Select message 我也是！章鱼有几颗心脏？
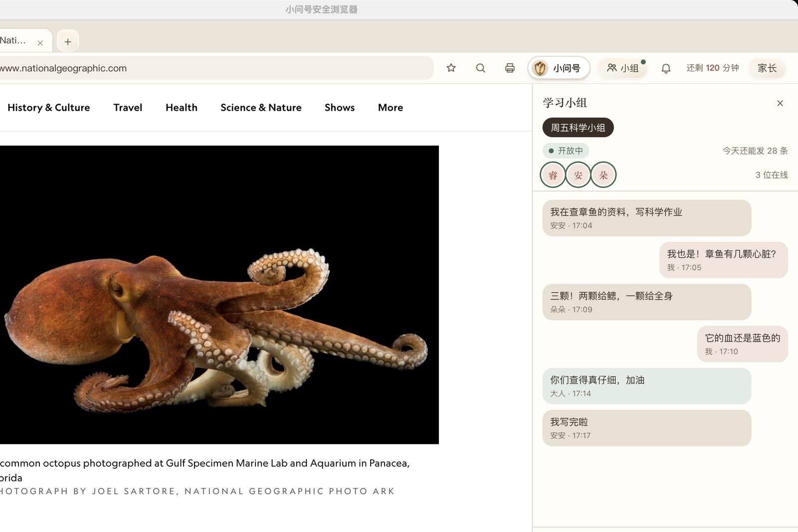 pos(724,260)
